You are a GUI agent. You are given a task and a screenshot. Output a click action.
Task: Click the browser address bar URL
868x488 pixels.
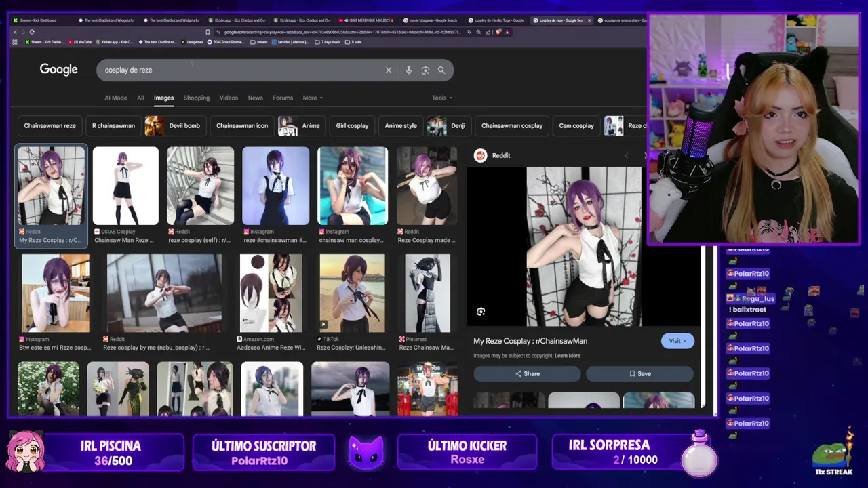coord(342,32)
